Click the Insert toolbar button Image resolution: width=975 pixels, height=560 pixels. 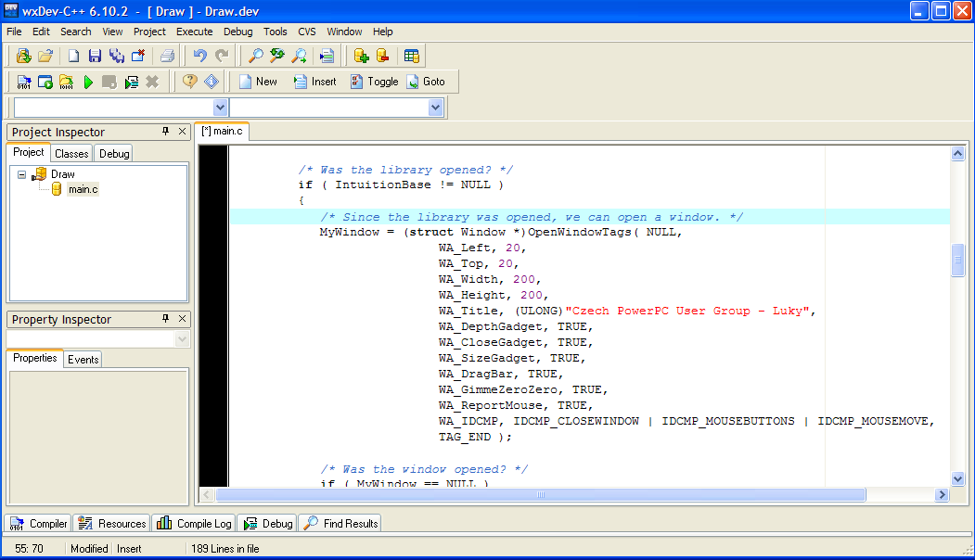coord(314,82)
